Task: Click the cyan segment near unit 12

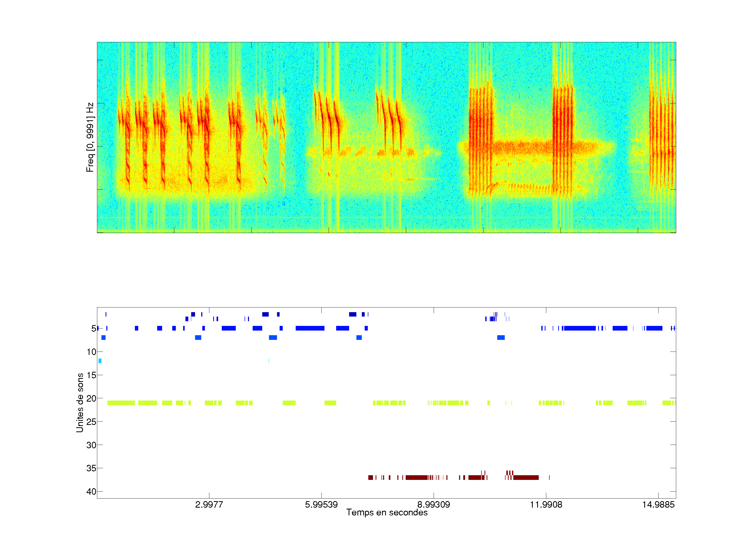Action: pyautogui.click(x=100, y=361)
